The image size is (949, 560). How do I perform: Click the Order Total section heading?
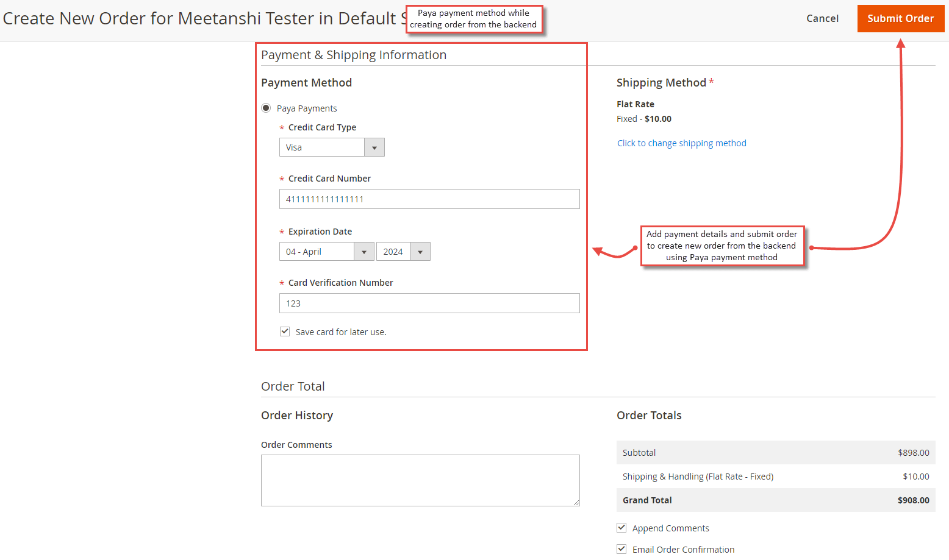[293, 386]
